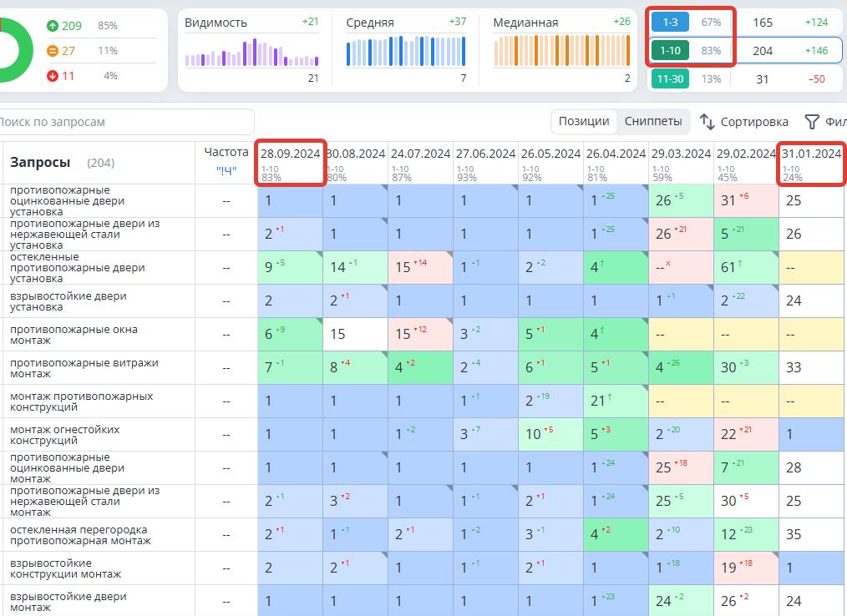
Task: Focus the query search input field
Action: 125,122
